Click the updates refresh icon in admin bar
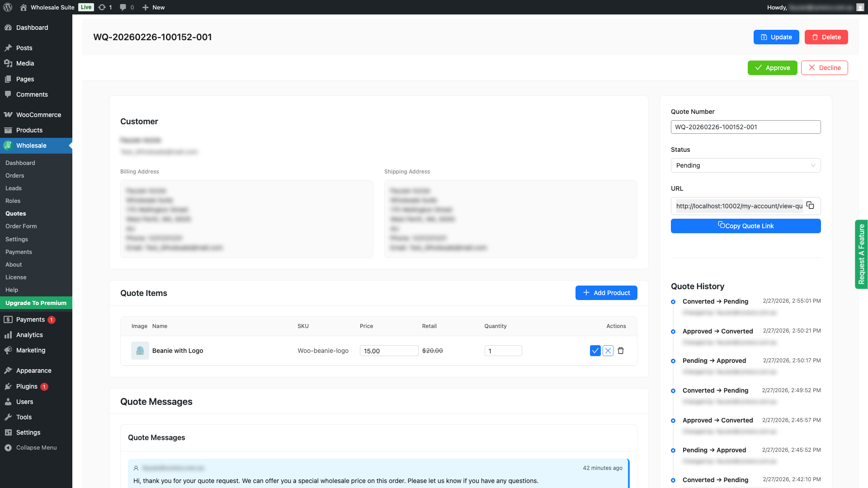Viewport: 868px width, 488px height. click(102, 7)
